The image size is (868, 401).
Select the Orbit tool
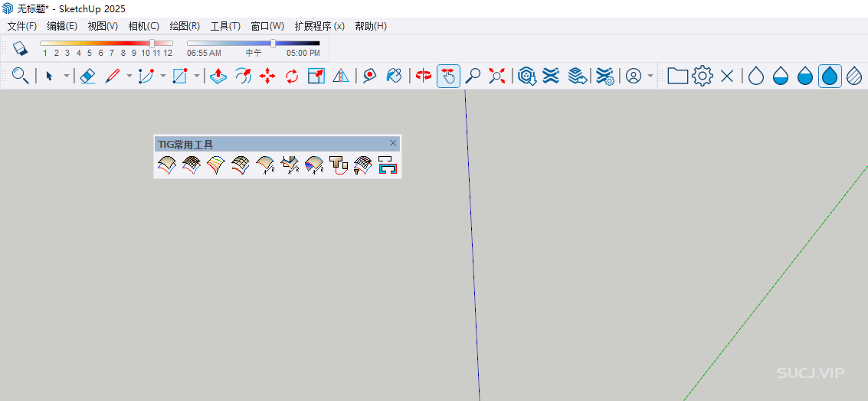(424, 76)
